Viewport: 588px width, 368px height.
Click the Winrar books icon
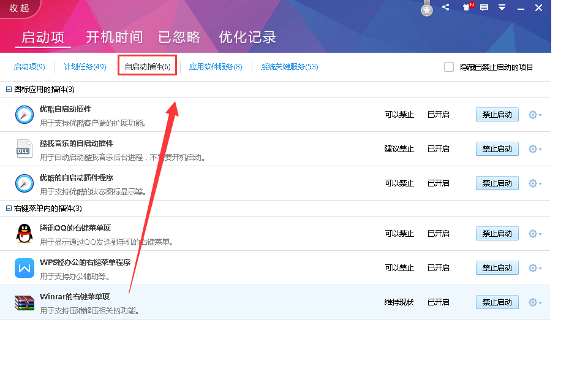[x=24, y=302]
